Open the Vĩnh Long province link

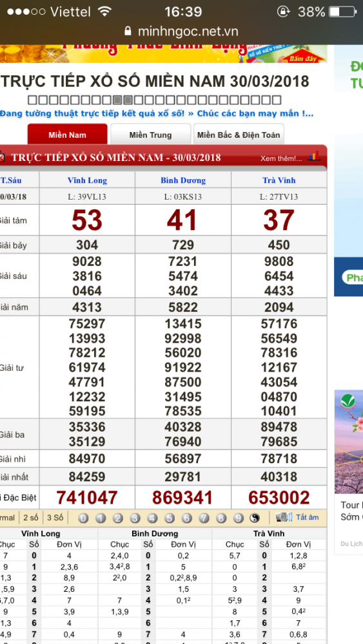[87, 180]
